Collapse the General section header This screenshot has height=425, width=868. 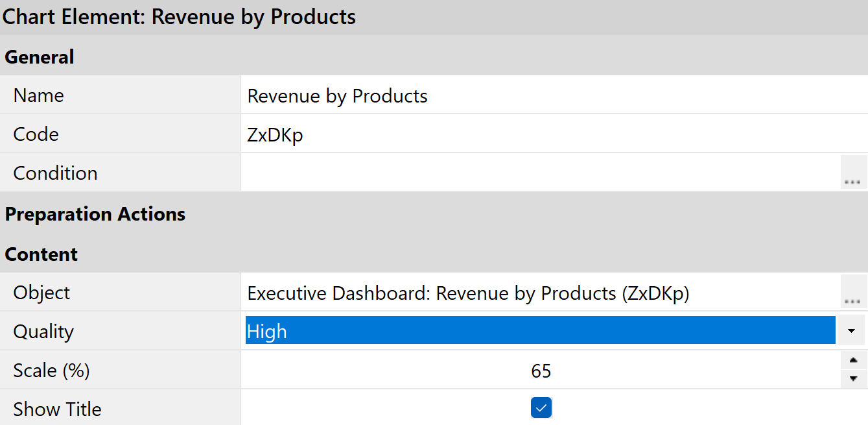(40, 57)
